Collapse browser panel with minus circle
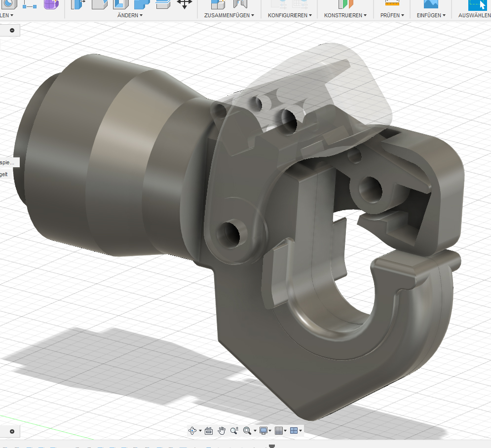The height and width of the screenshot is (448, 491). point(12,31)
